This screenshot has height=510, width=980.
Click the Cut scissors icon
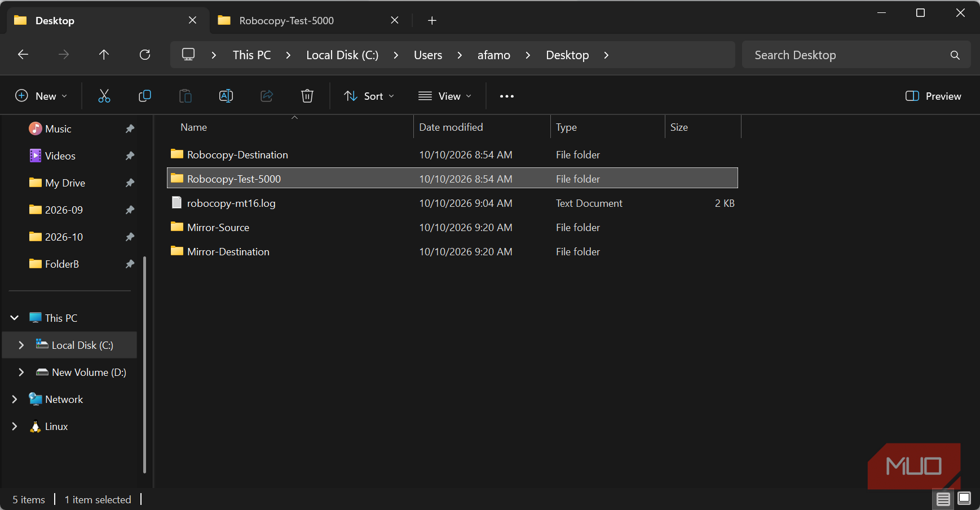coord(104,96)
